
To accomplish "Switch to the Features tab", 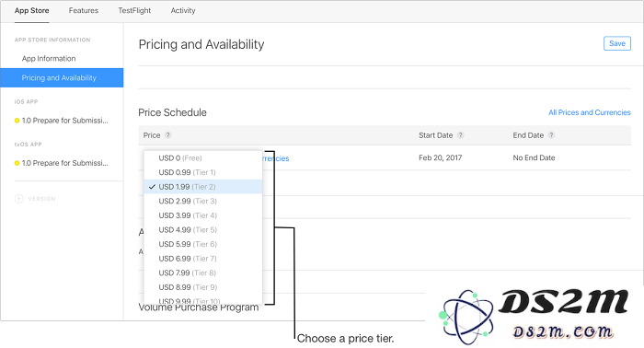I will pyautogui.click(x=84, y=11).
